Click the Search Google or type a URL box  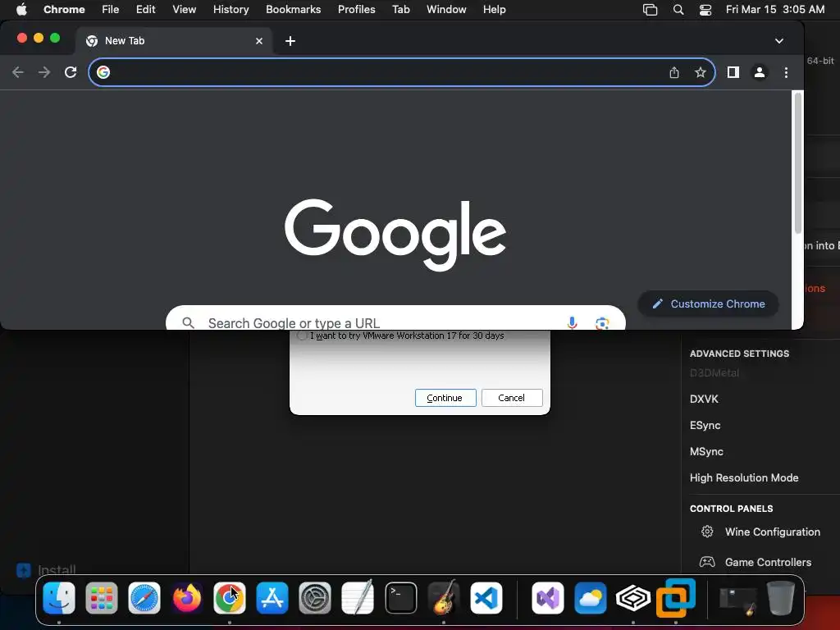(395, 317)
